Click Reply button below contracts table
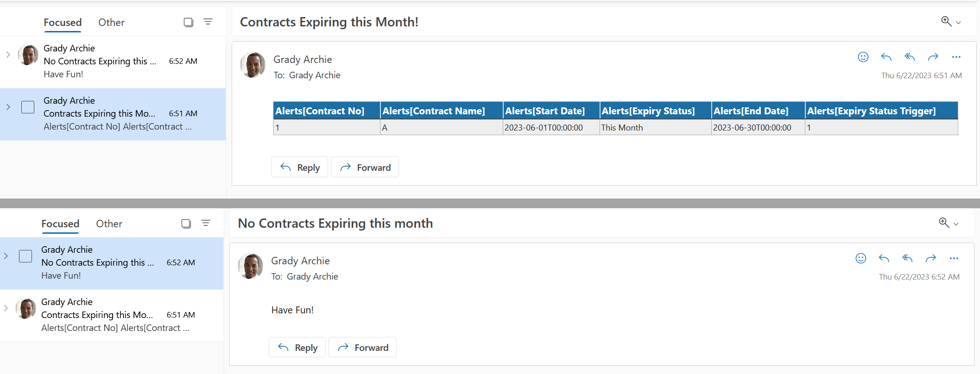 tap(299, 167)
